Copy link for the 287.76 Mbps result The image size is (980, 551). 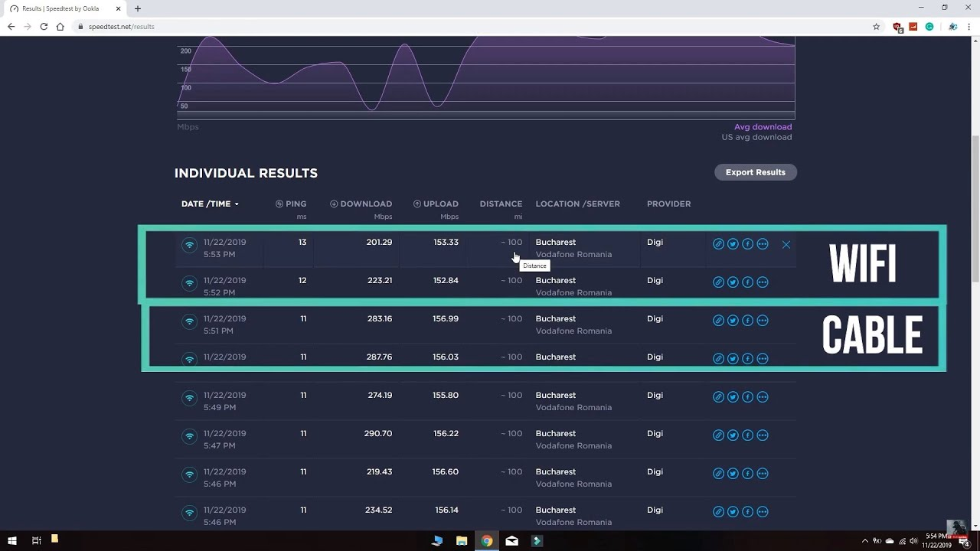pyautogui.click(x=718, y=359)
